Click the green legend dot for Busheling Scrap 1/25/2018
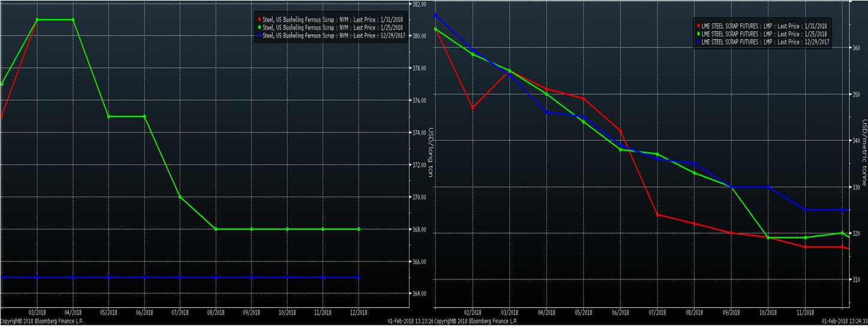868x326 pixels. 259,28
